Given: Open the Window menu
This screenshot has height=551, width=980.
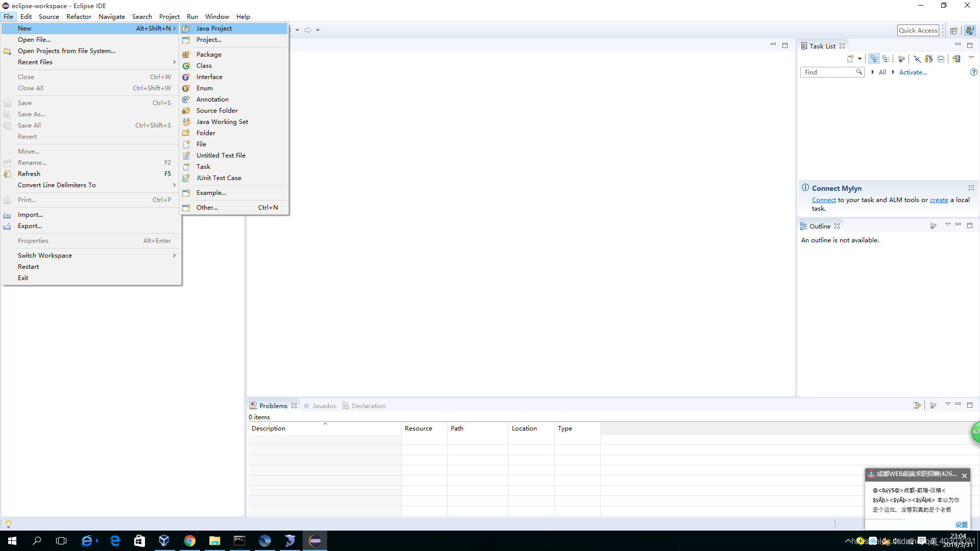Looking at the screenshot, I should click(217, 17).
